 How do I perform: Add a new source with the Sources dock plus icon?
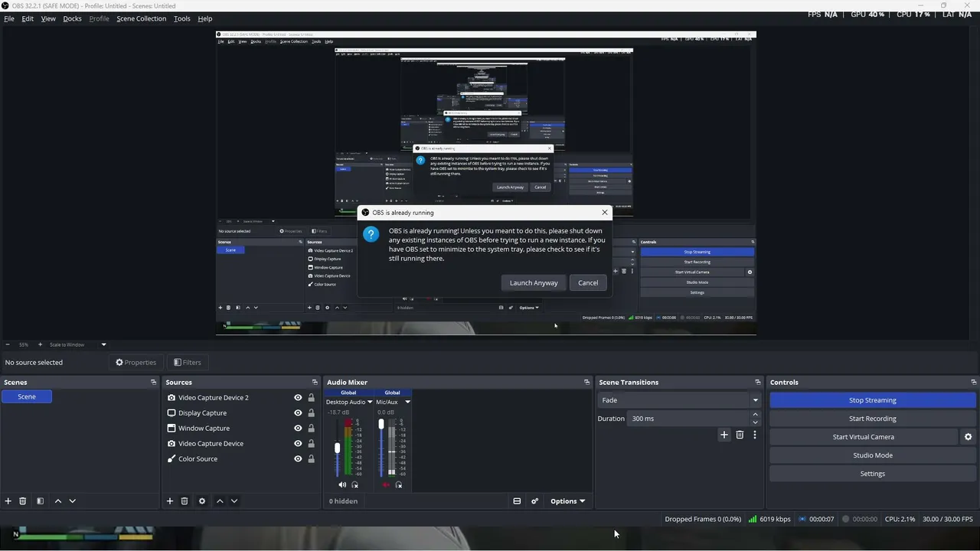pos(170,501)
